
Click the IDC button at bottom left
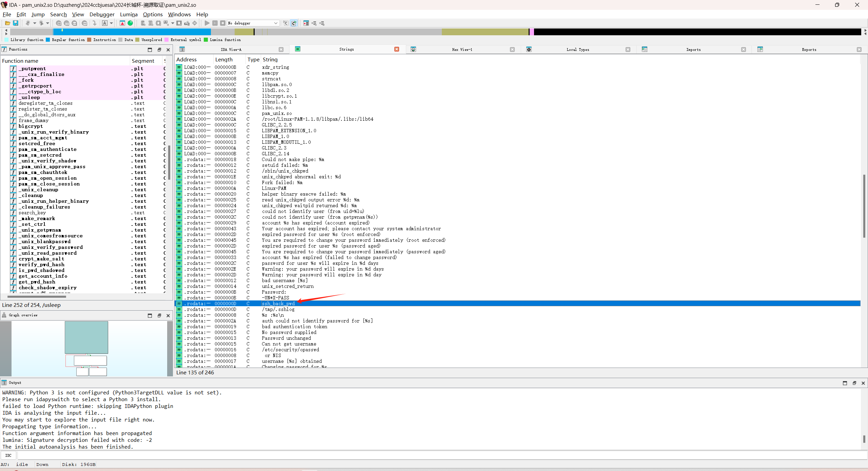click(8, 455)
